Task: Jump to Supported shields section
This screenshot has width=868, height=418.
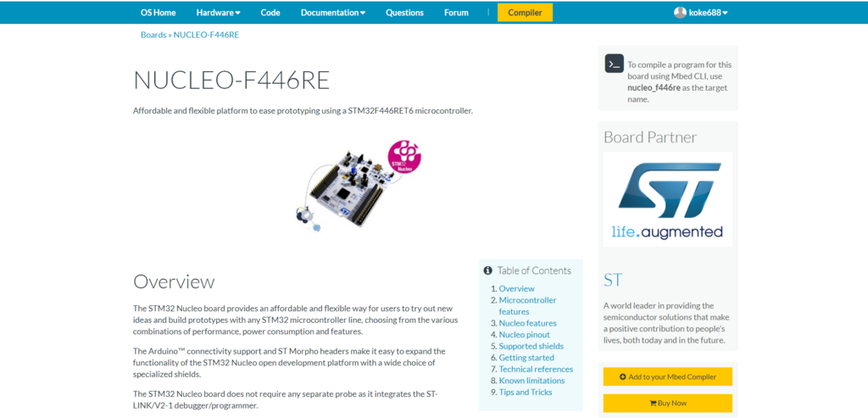Action: point(531,346)
